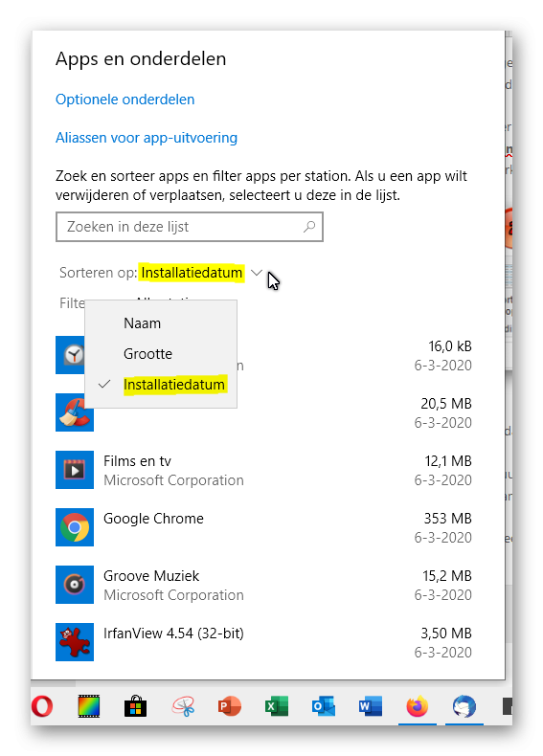Launch Microsoft Store taskbar icon
543x756 pixels.
point(136,706)
